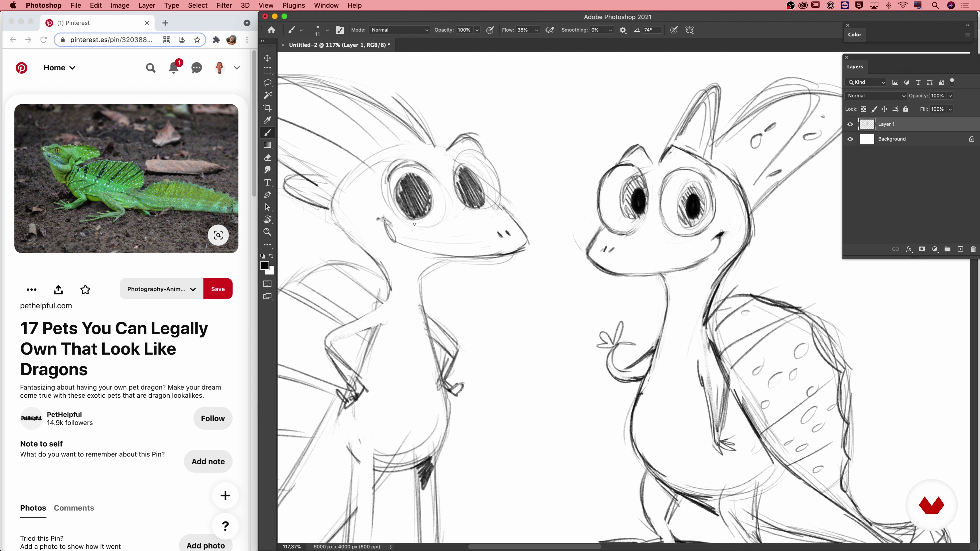Create a new layer in Layers panel
Image resolution: width=980 pixels, height=551 pixels.
960,249
